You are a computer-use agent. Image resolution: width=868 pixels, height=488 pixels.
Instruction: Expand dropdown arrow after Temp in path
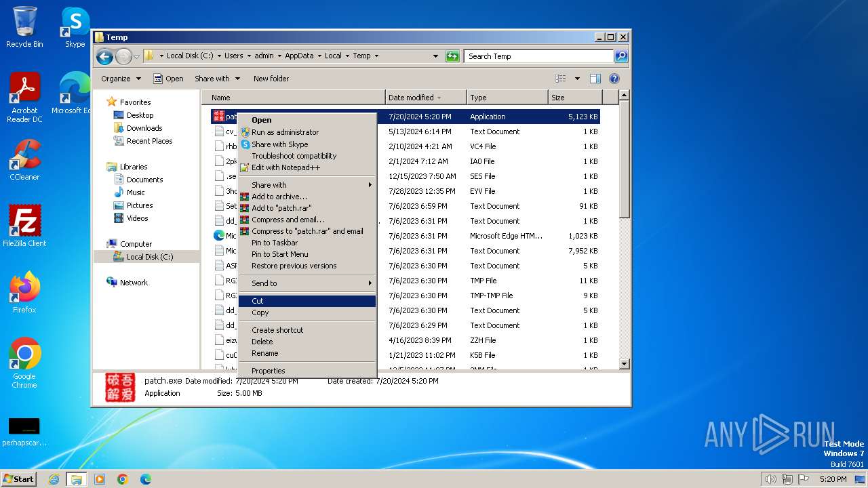[x=376, y=56]
